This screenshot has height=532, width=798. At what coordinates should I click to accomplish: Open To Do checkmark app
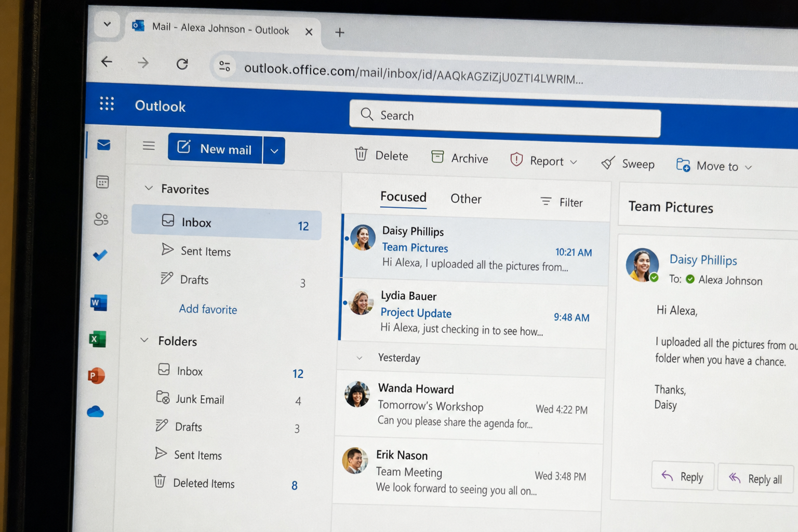coord(100,255)
